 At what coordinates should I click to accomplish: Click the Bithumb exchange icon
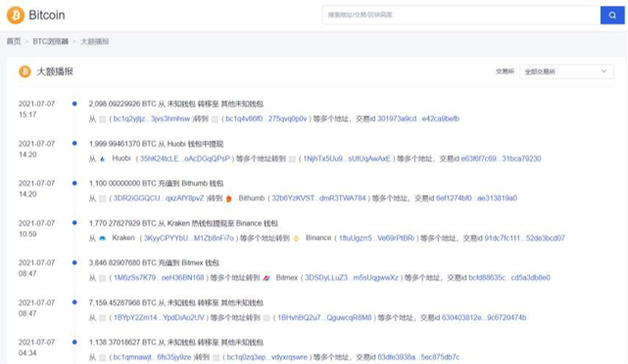coord(228,199)
